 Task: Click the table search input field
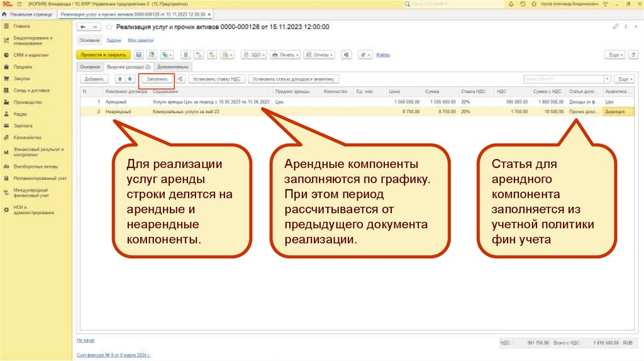click(563, 79)
